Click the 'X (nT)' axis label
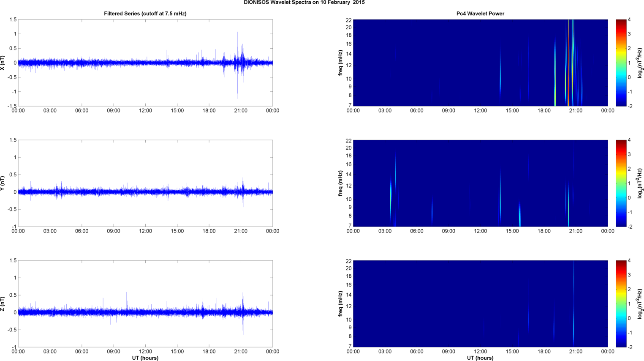This screenshot has width=644, height=361. tap(3, 63)
